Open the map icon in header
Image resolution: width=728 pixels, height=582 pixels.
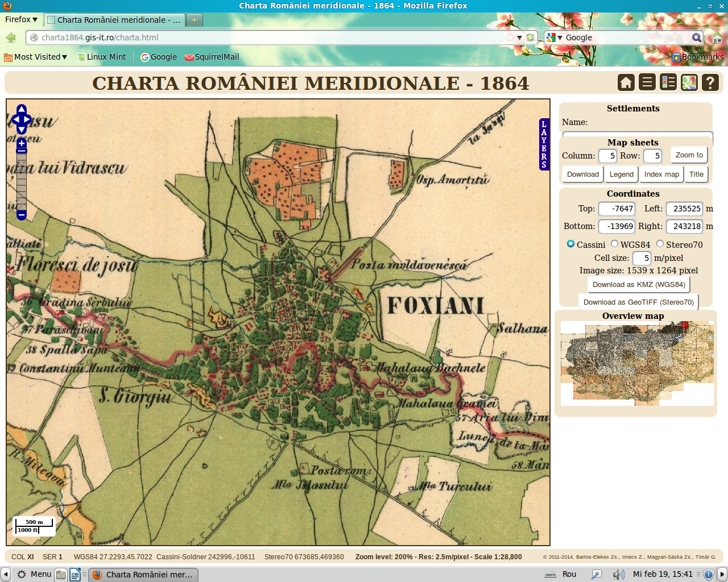coord(689,82)
